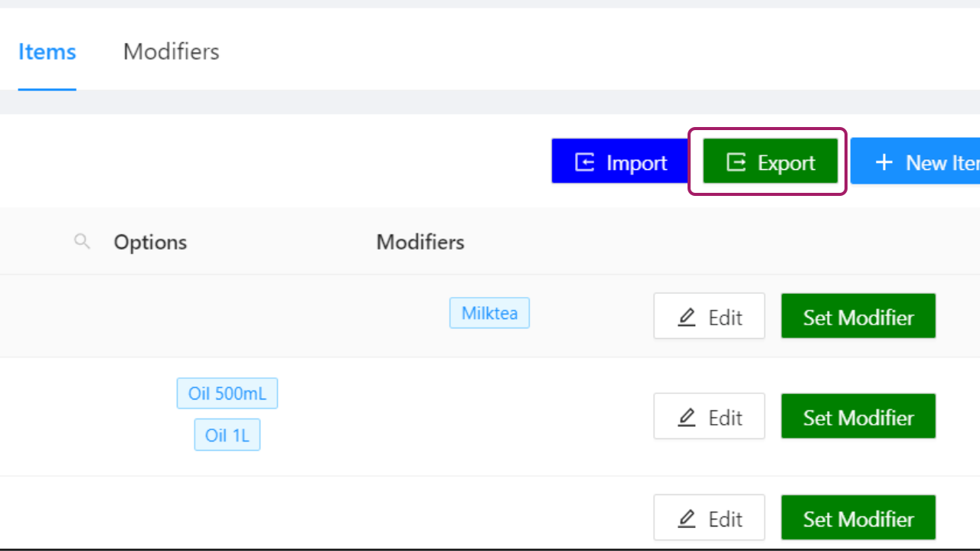The image size is (980, 551).
Task: Click the export arrow icon
Action: [x=736, y=162]
